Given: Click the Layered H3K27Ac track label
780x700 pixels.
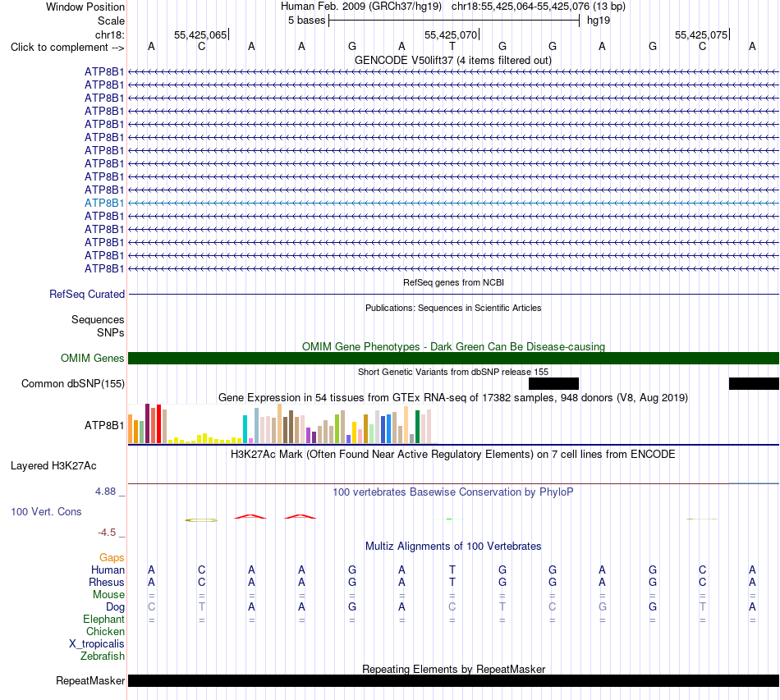Looking at the screenshot, I should tap(53, 466).
